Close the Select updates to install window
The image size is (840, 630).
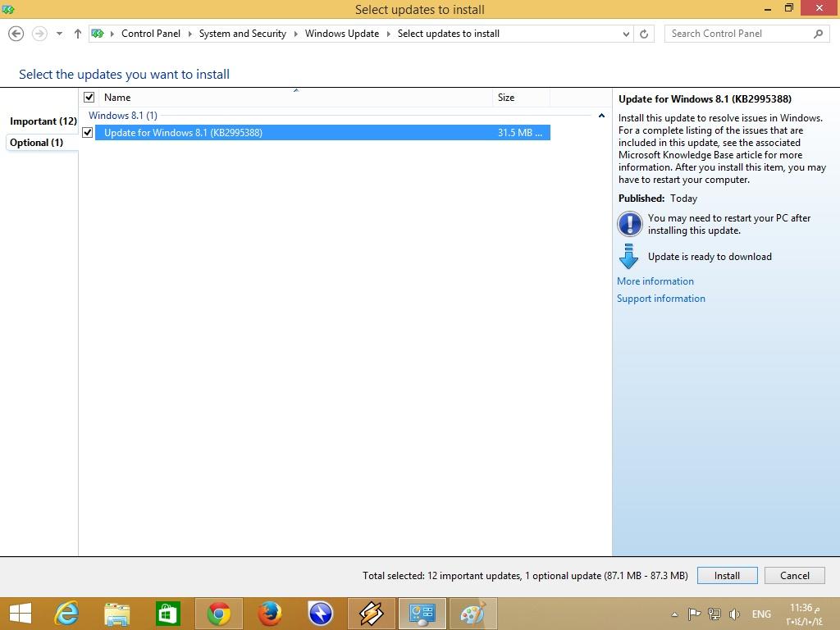[x=819, y=8]
